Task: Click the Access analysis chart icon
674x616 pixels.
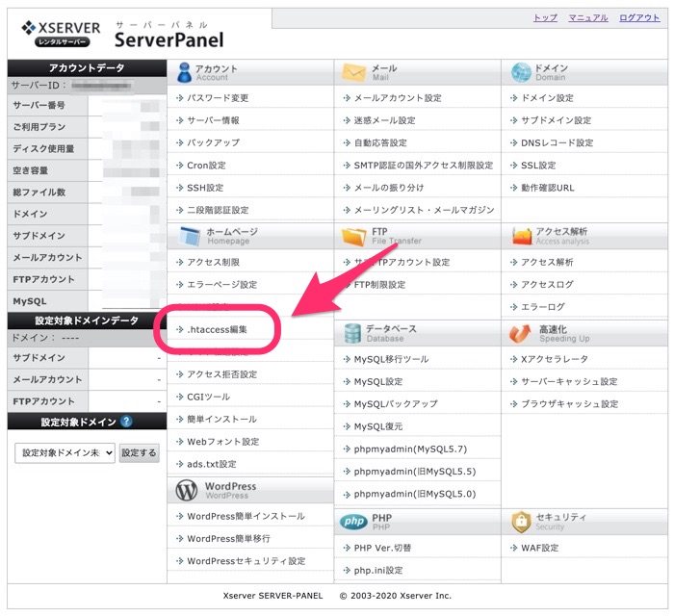Action: (522, 236)
